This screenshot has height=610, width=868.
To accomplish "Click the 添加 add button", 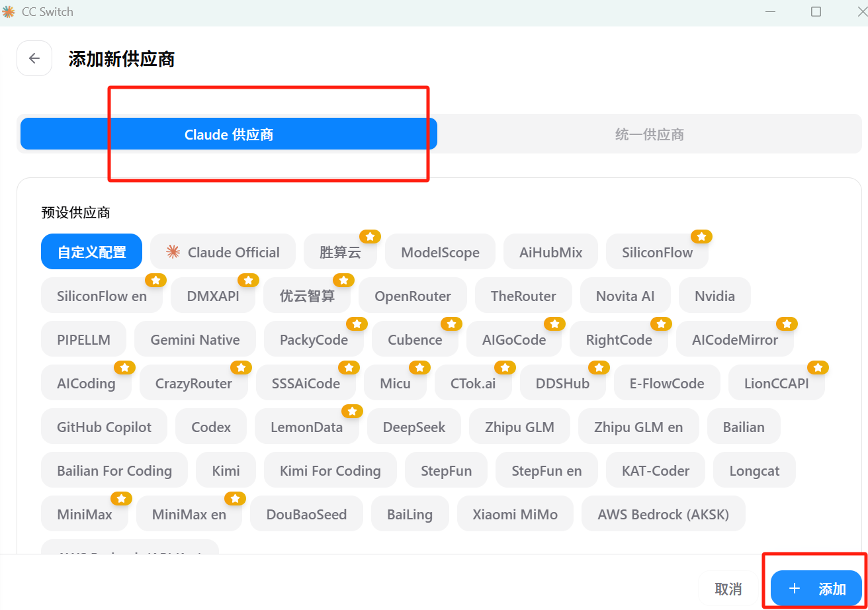I will [x=816, y=589].
